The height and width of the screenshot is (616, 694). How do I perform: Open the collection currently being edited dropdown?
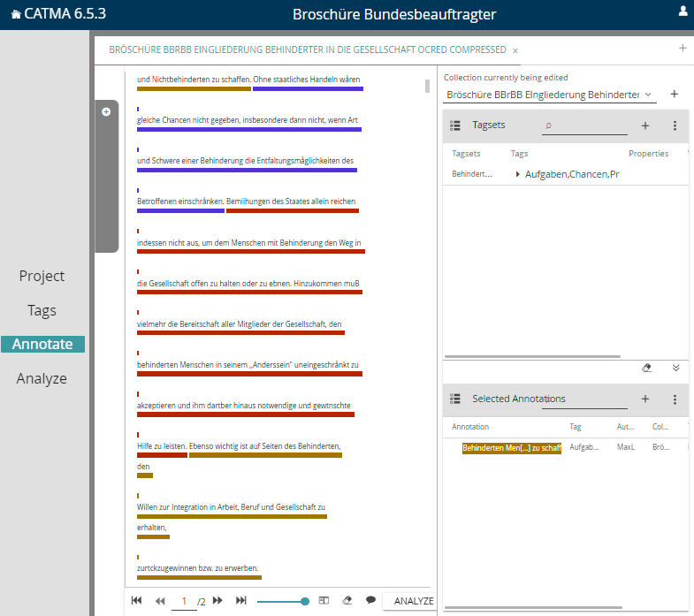tap(549, 95)
